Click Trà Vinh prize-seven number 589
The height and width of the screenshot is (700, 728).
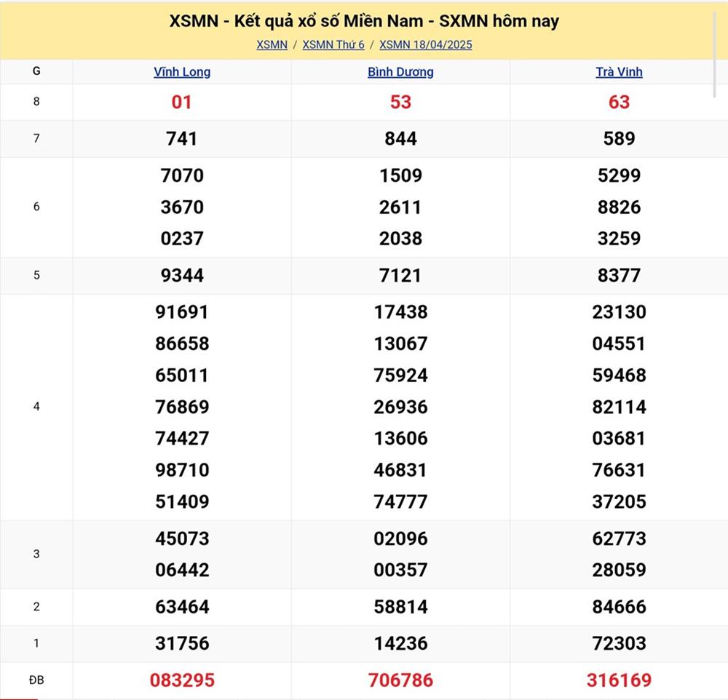point(619,138)
